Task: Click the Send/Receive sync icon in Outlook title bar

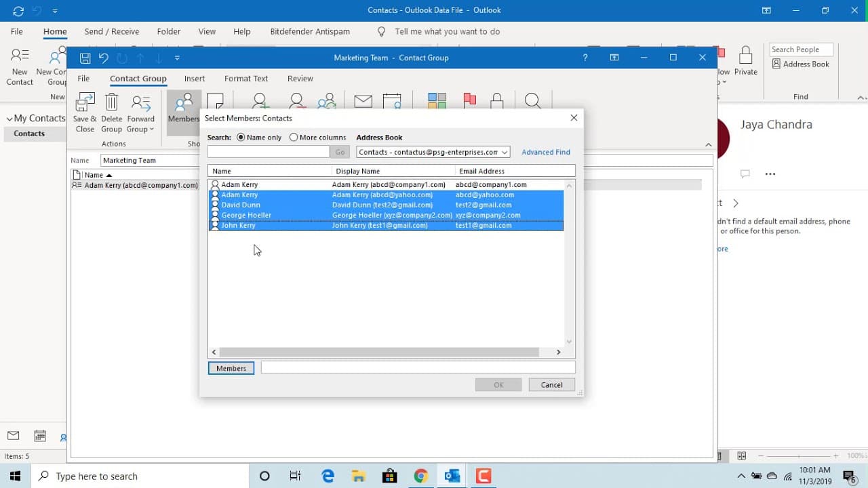Action: (18, 11)
